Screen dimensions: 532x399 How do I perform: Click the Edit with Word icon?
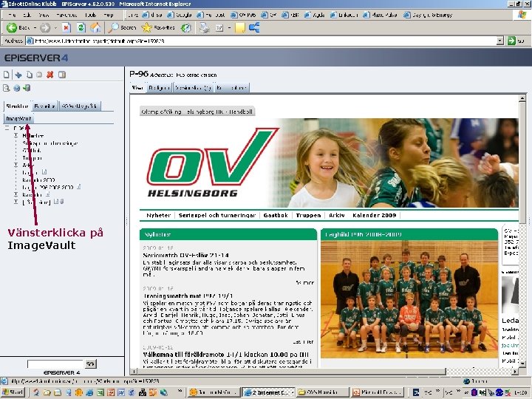219,28
